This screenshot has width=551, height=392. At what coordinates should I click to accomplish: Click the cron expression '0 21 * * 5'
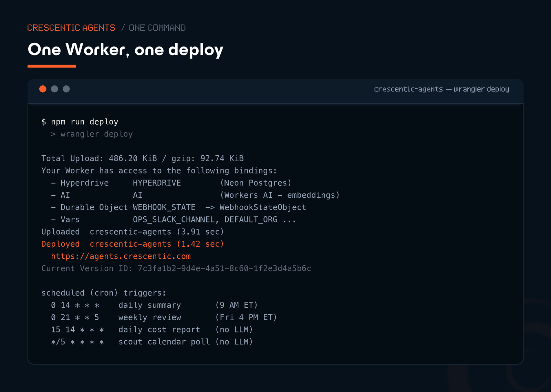coord(75,318)
